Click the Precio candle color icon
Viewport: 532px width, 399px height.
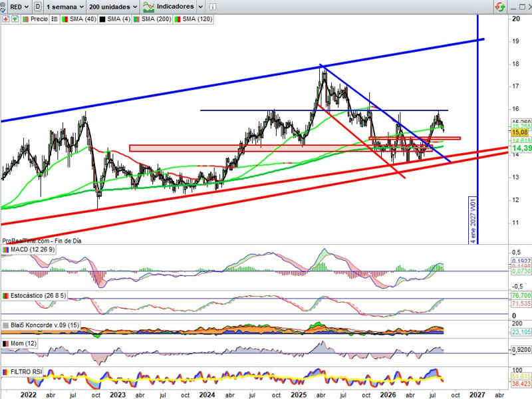pos(25,19)
